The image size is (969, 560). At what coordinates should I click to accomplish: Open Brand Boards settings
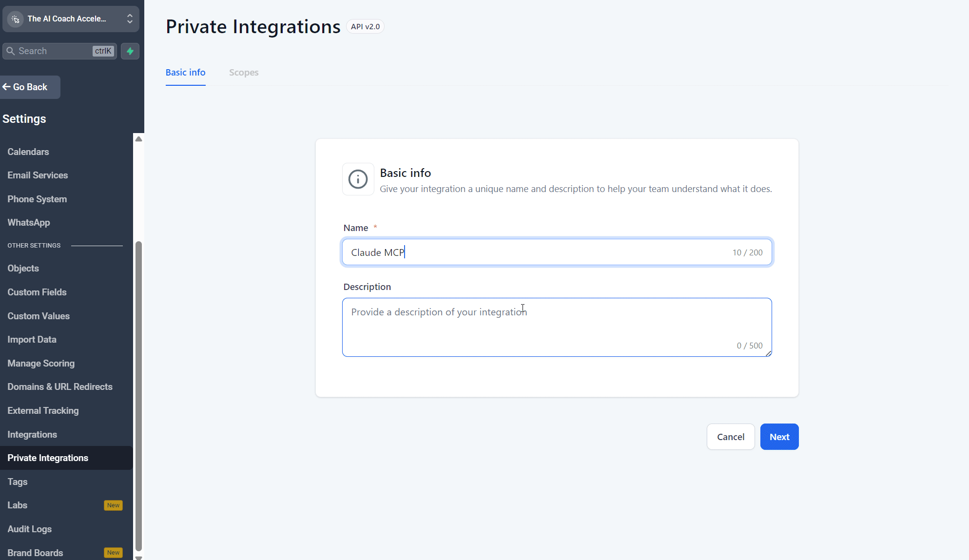point(35,553)
